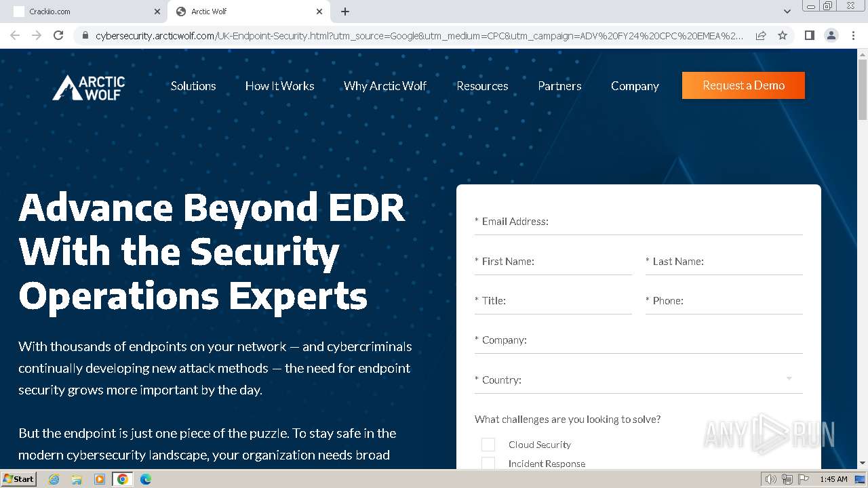Click the taskbar clock 1:45 AM

point(833,479)
